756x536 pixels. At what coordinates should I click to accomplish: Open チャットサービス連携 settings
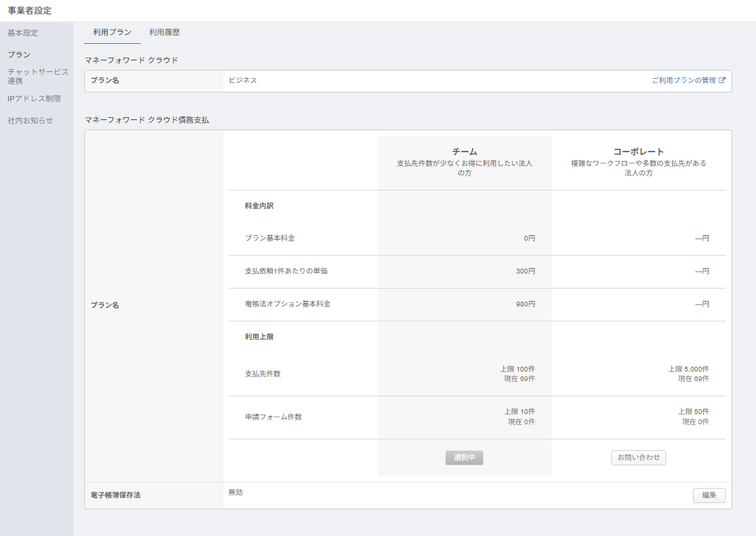point(38,76)
